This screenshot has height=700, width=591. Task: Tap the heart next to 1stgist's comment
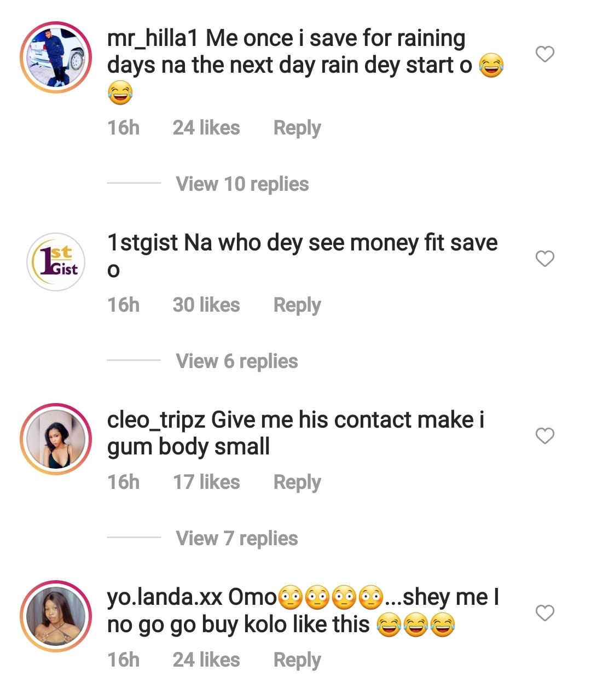pos(544,259)
